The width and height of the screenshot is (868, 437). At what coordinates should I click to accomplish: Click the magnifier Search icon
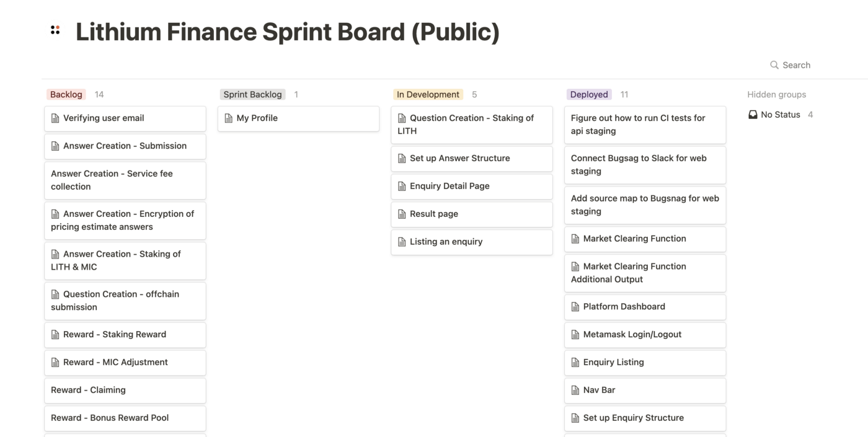pos(774,65)
